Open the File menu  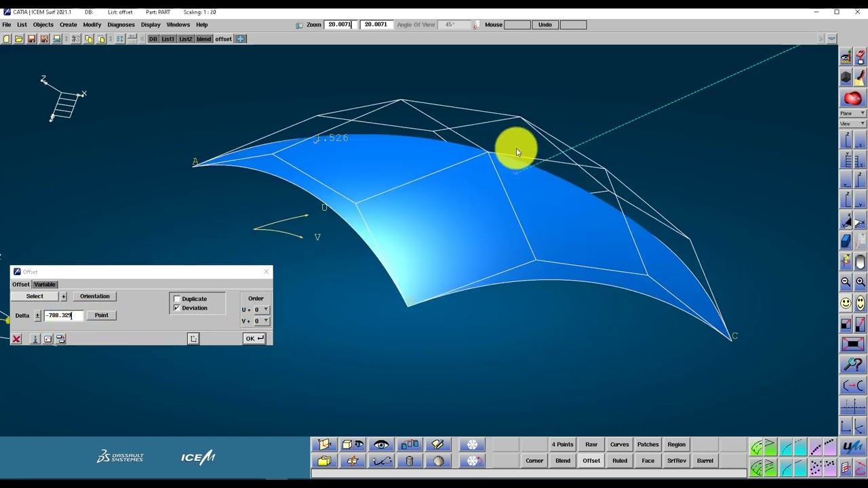[x=6, y=24]
